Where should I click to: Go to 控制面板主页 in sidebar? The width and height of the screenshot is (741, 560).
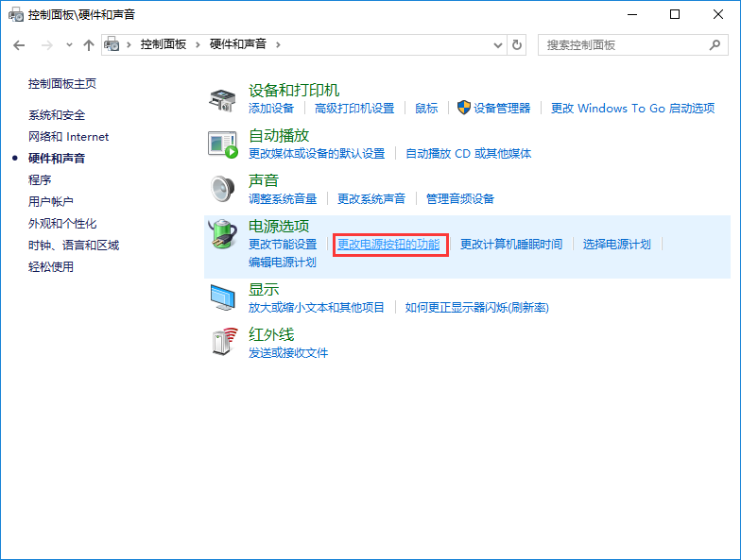pyautogui.click(x=62, y=84)
